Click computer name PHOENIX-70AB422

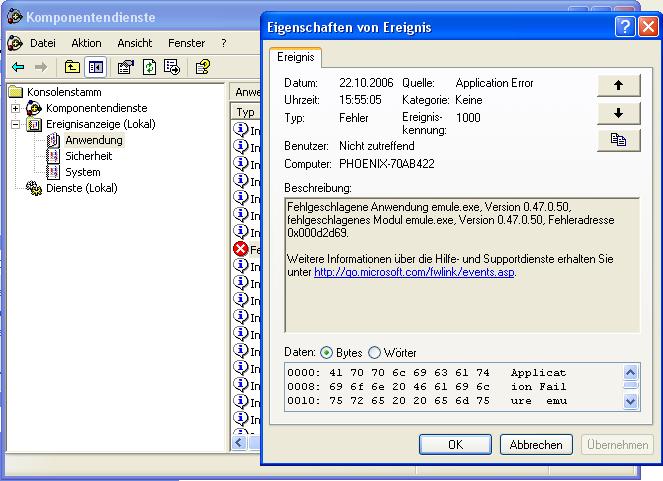pyautogui.click(x=386, y=164)
